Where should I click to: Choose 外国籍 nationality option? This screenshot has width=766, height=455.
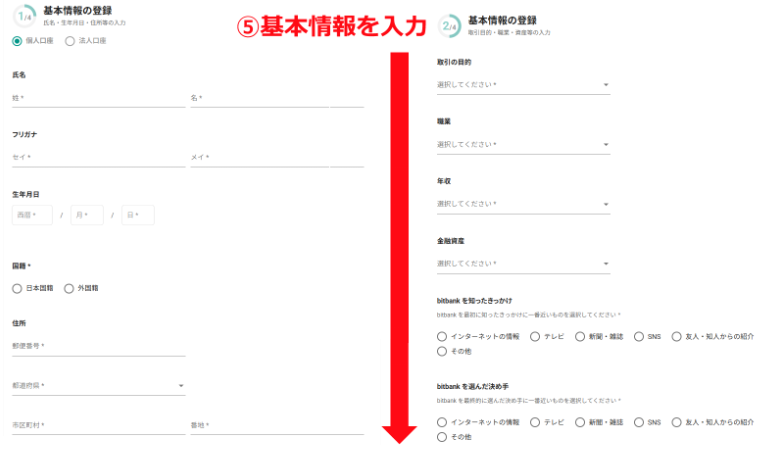(69, 288)
